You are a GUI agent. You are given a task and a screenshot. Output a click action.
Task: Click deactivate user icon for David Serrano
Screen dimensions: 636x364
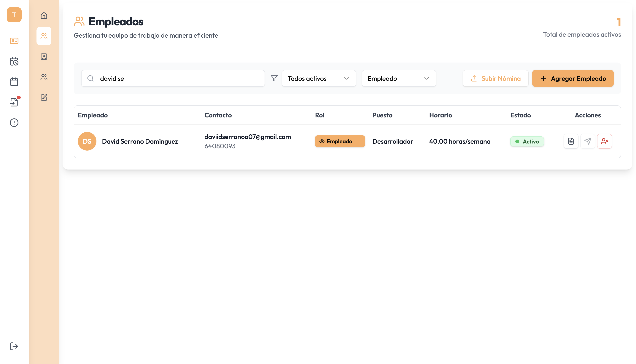(605, 141)
